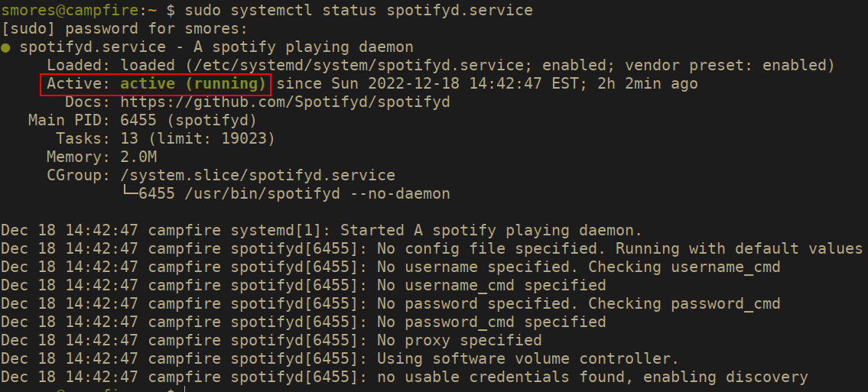
Task: Click the tree branch glyph before 6455
Action: pos(128,194)
